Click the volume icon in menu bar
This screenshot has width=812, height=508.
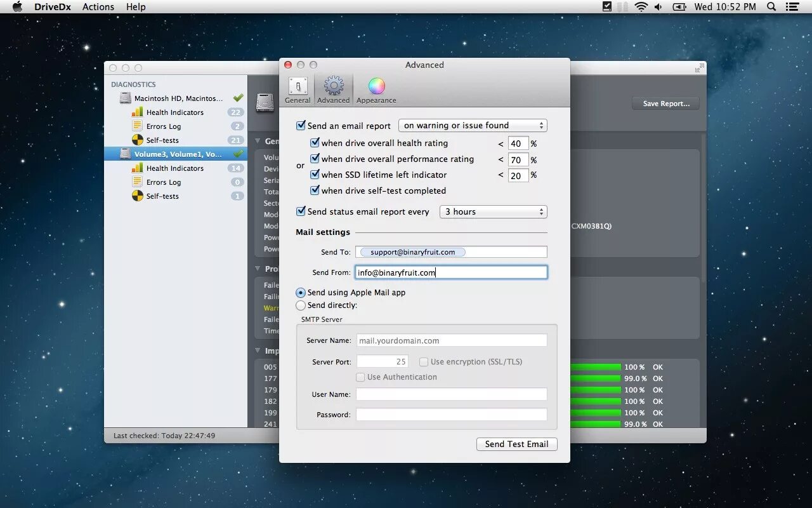click(x=658, y=7)
